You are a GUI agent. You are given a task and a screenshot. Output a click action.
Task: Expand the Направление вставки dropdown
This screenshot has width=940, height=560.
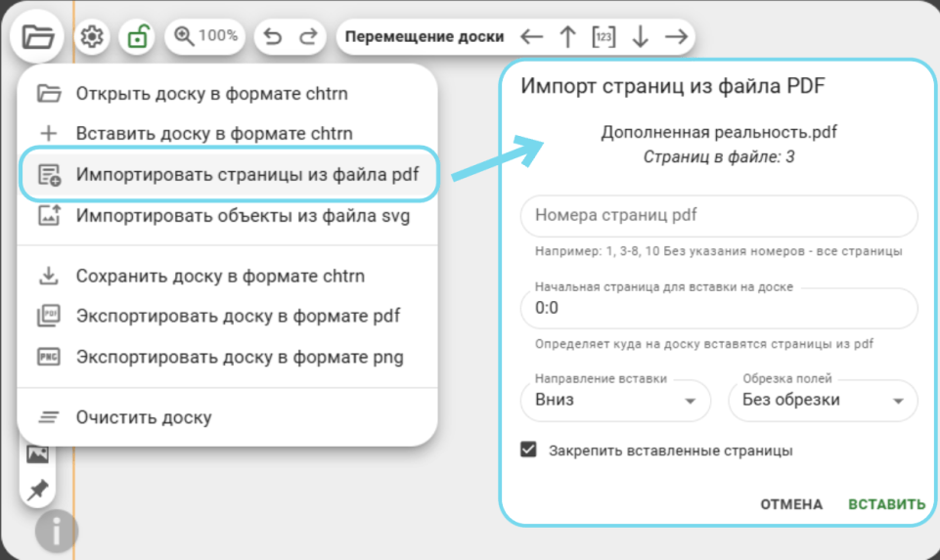615,400
